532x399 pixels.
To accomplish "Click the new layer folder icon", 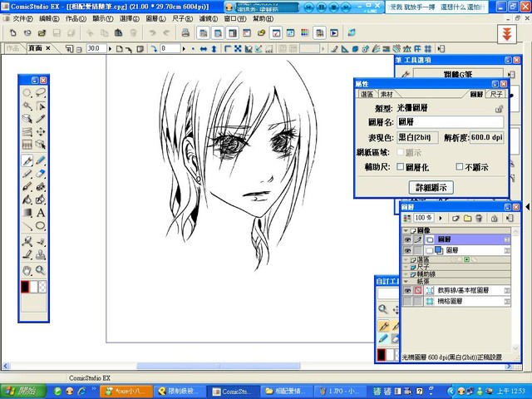I will (467, 218).
